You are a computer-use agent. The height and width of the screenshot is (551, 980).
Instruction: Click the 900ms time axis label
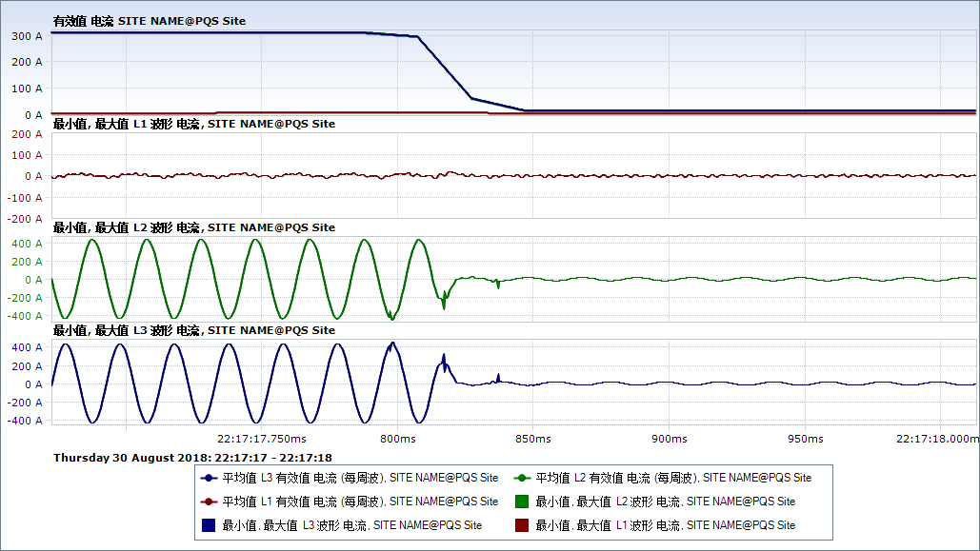click(x=669, y=439)
